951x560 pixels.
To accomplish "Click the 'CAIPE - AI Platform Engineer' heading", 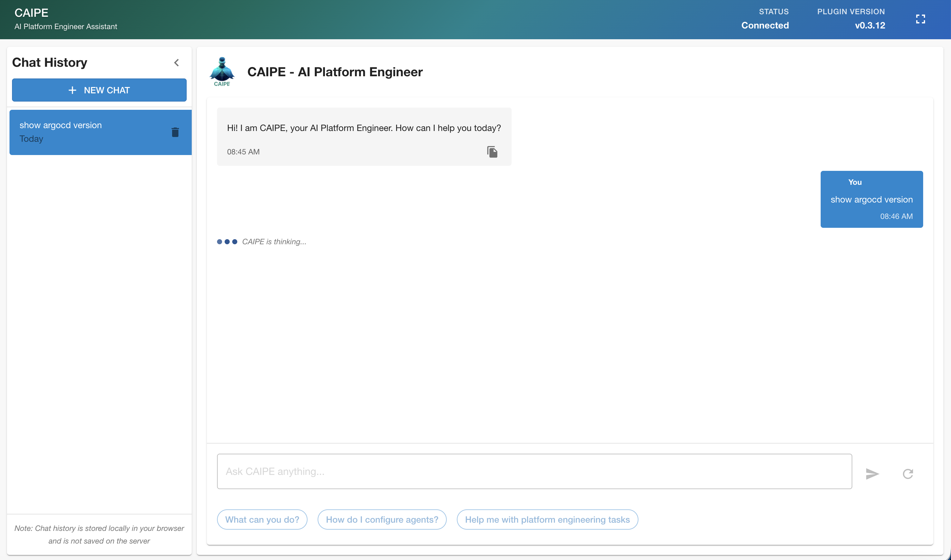I will pyautogui.click(x=335, y=72).
